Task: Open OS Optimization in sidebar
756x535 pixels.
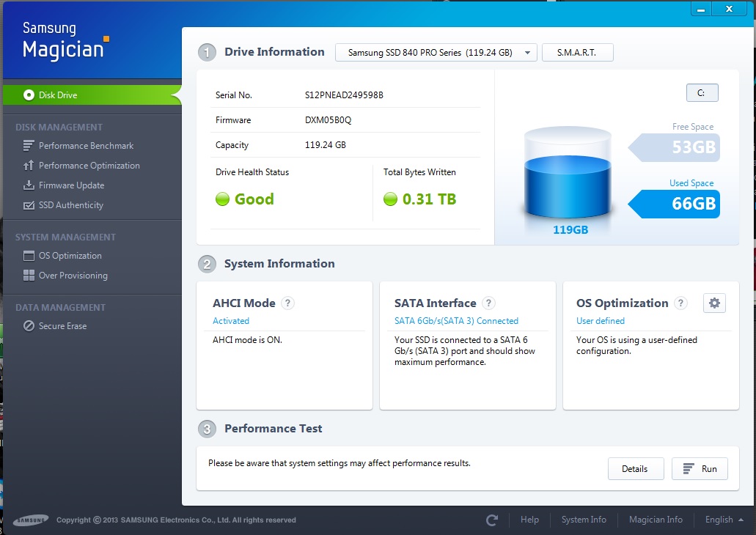Action: coord(70,256)
